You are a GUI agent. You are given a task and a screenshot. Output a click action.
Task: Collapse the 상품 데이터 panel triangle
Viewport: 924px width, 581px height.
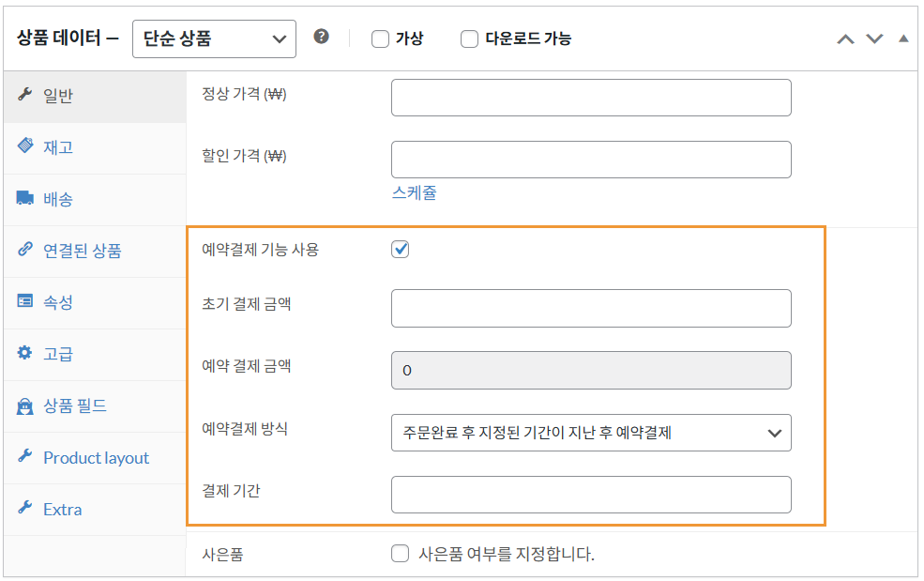[x=903, y=38]
